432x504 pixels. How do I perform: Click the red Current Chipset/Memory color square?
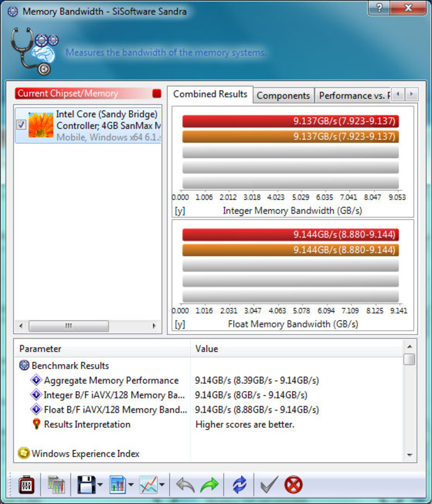tap(157, 93)
